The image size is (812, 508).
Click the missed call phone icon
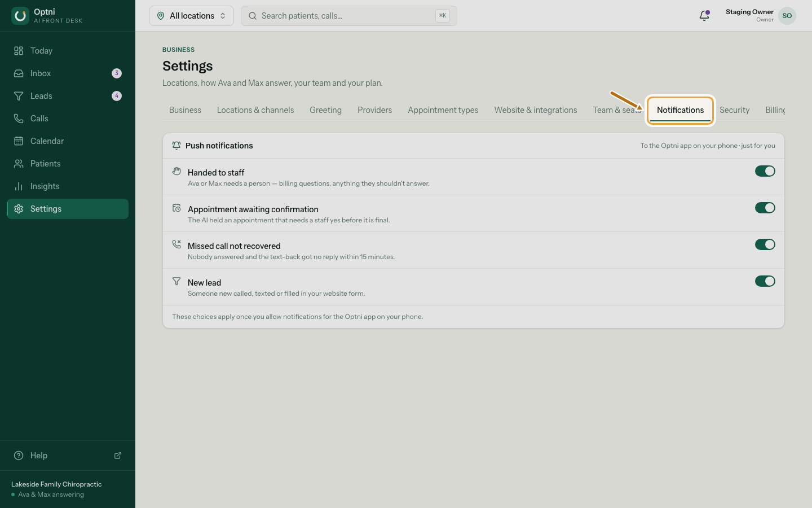pos(176,244)
